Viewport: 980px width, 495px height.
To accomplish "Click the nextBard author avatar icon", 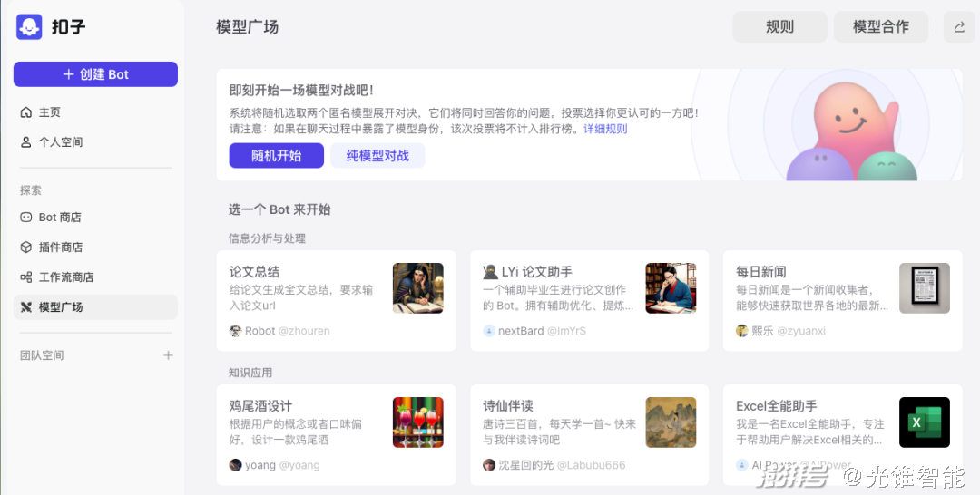I will [x=489, y=331].
